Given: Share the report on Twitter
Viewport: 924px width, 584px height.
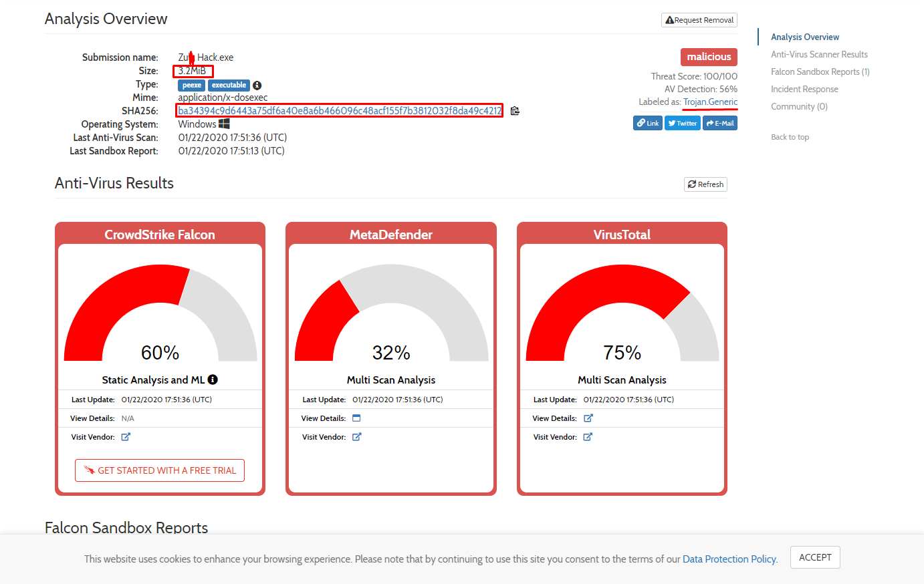Looking at the screenshot, I should pos(683,123).
